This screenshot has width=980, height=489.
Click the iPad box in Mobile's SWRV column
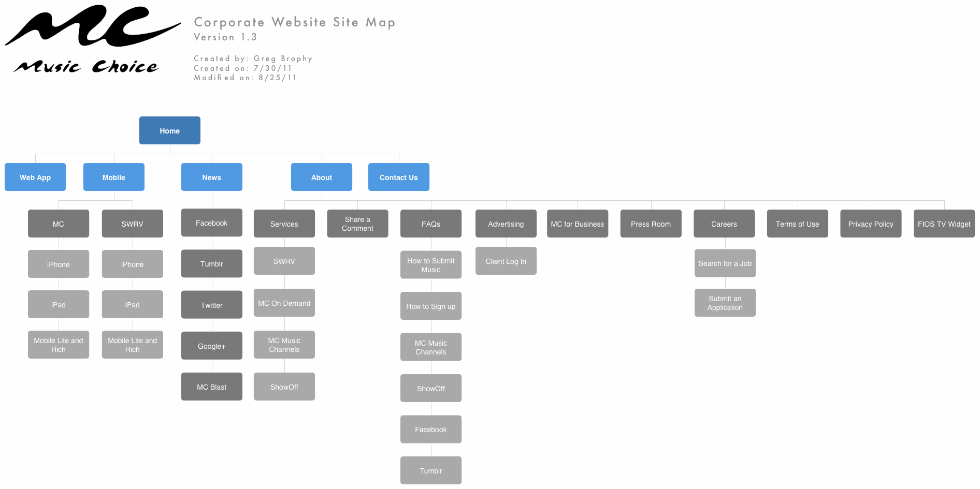click(133, 304)
